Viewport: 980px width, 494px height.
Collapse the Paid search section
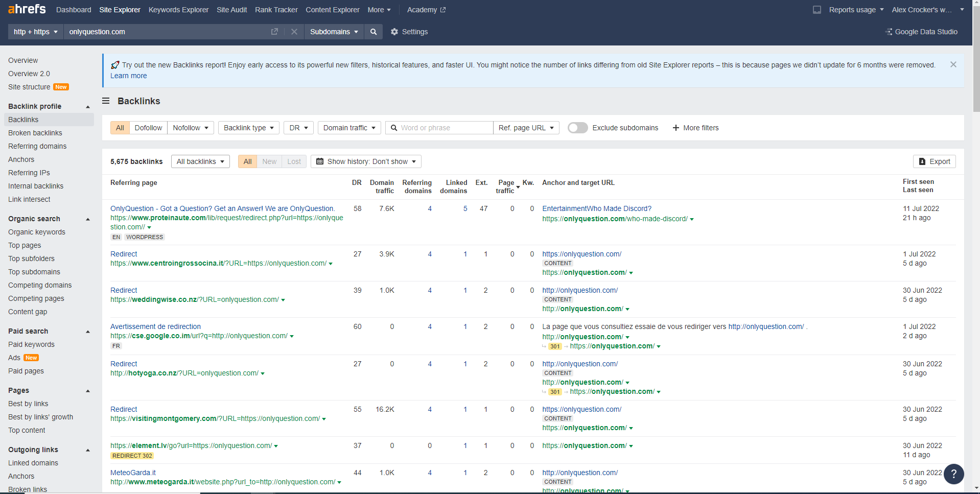coord(88,332)
